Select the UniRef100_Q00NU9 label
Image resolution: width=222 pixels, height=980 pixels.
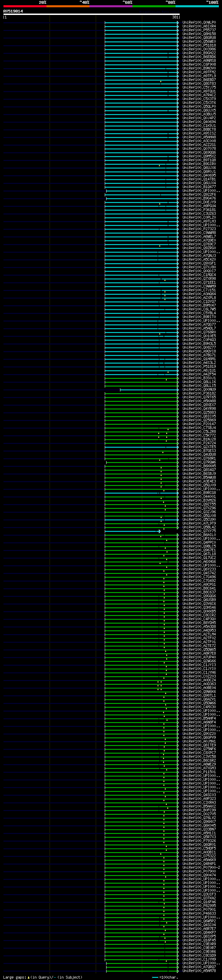199,390
